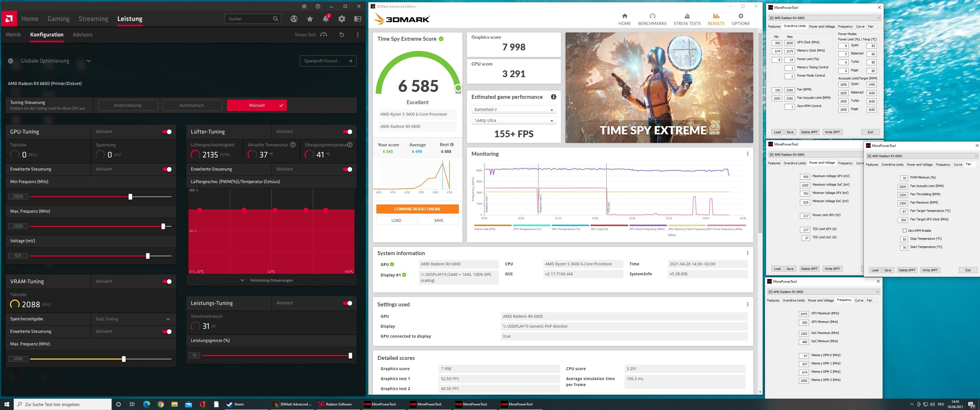Expand Globale Optimierung dropdown
This screenshot has width=980, height=410.
pos(88,61)
